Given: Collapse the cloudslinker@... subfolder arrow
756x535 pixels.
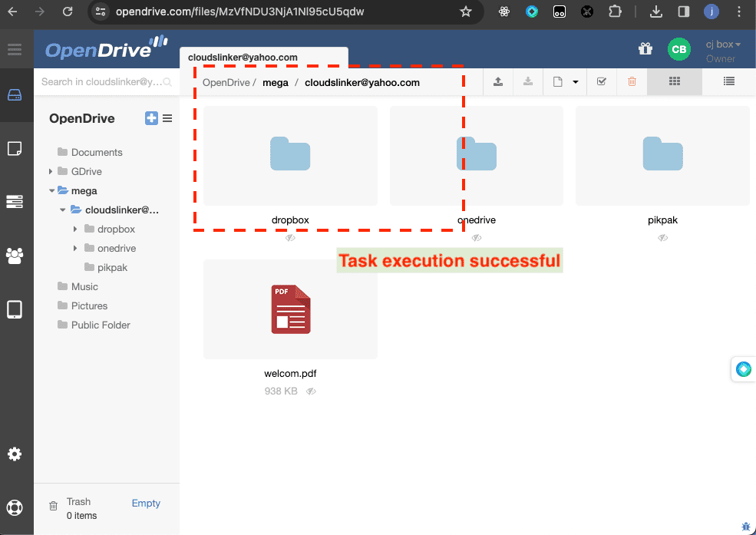Looking at the screenshot, I should point(63,210).
